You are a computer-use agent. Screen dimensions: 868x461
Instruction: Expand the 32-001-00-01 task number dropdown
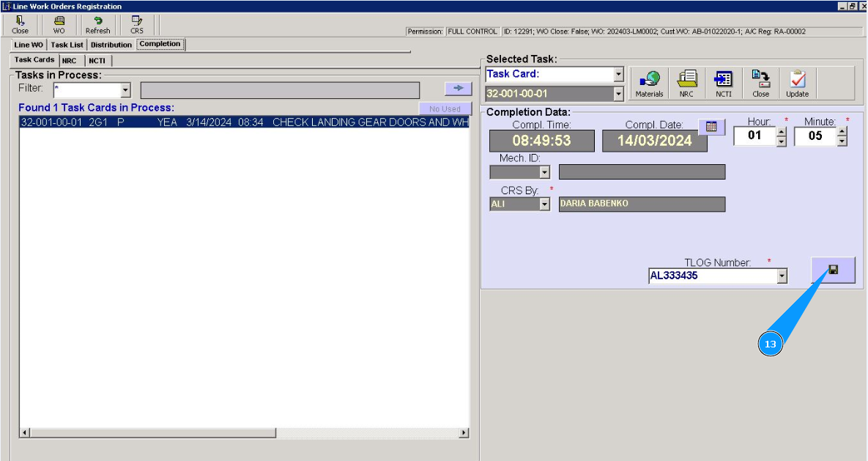(619, 95)
